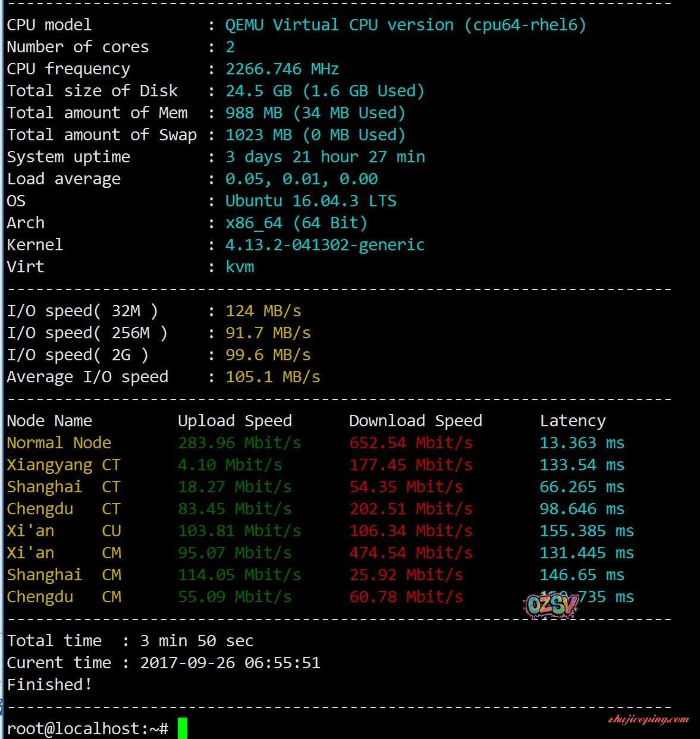Click the kvm virtualization value
The image size is (700, 739).
coord(240,267)
